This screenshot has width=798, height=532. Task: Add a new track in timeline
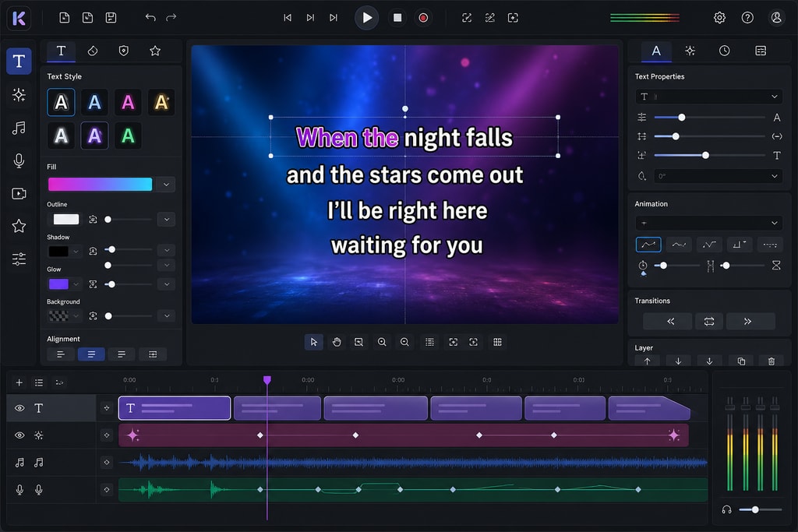click(19, 382)
